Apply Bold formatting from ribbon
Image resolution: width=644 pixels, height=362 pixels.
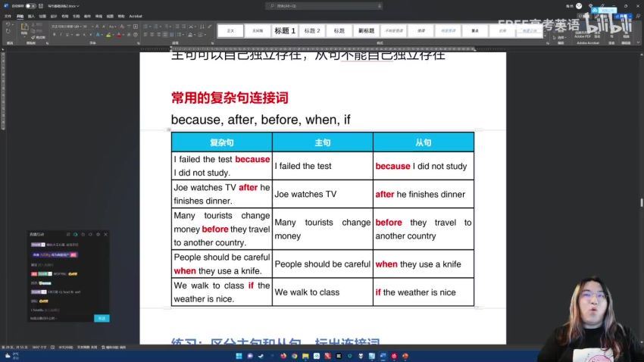coord(53,34)
